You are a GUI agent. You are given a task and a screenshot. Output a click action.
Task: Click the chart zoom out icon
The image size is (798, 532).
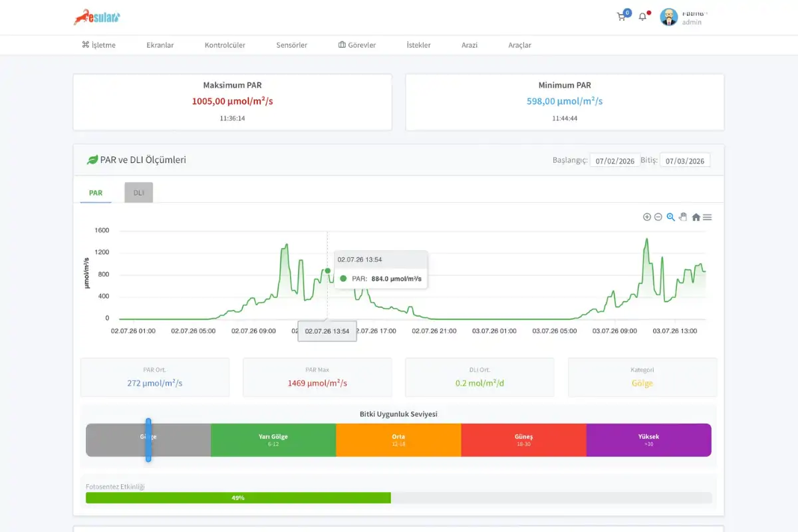[x=658, y=217]
